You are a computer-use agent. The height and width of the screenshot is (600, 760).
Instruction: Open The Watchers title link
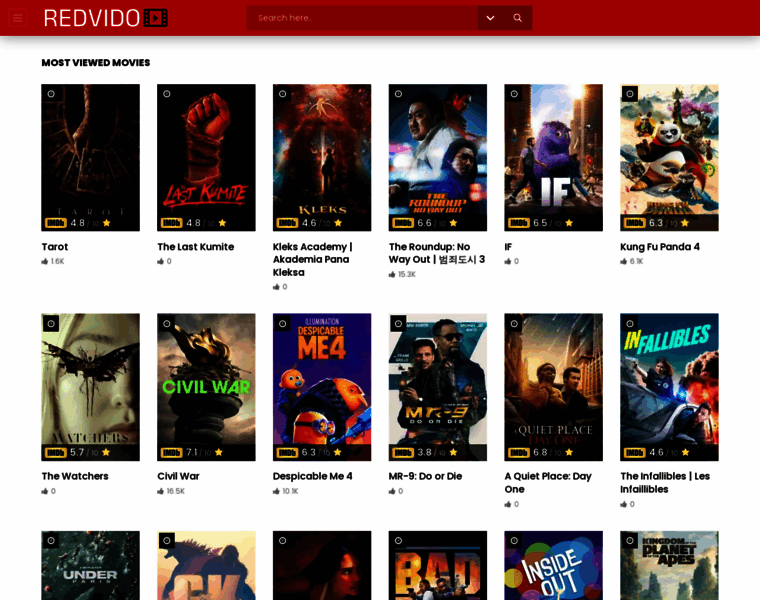coord(75,476)
